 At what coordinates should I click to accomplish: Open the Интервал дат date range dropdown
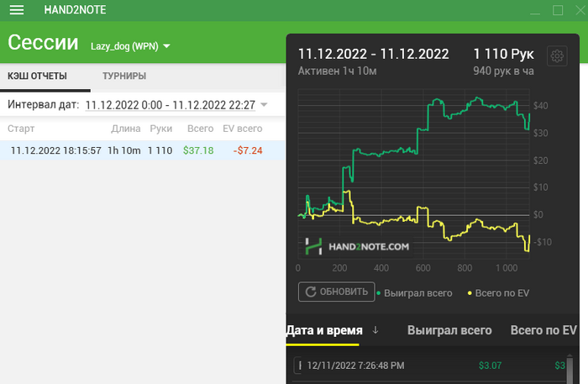coord(264,105)
